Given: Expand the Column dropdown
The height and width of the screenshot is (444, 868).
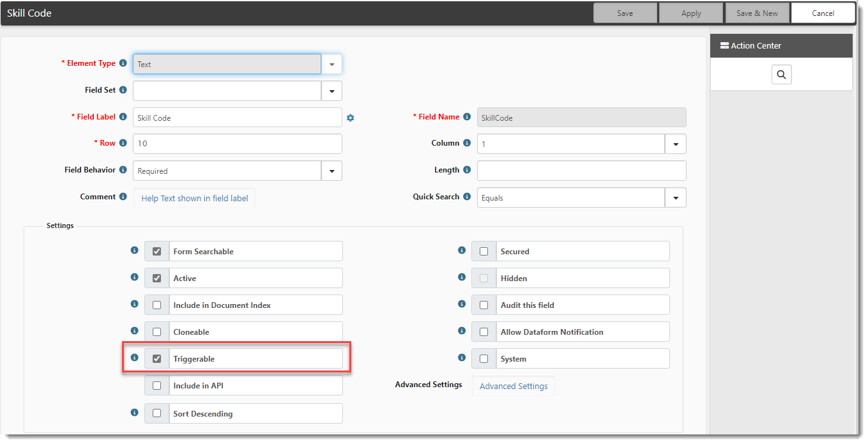Looking at the screenshot, I should [x=675, y=144].
